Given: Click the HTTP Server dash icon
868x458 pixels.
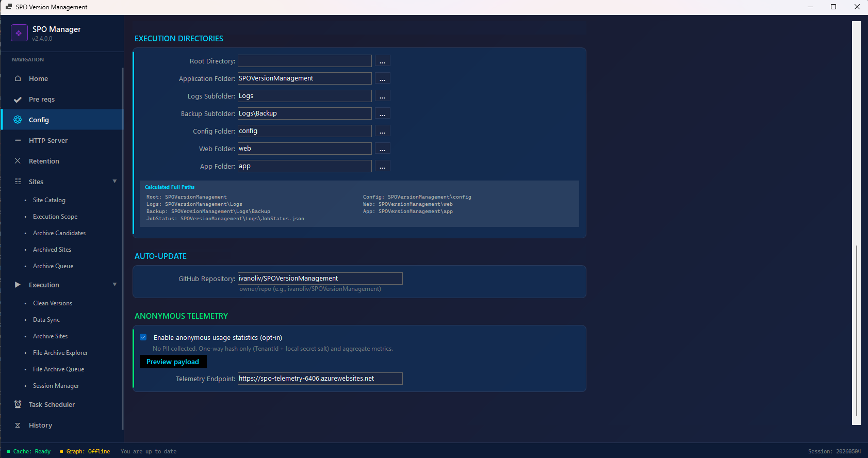Looking at the screenshot, I should point(18,140).
